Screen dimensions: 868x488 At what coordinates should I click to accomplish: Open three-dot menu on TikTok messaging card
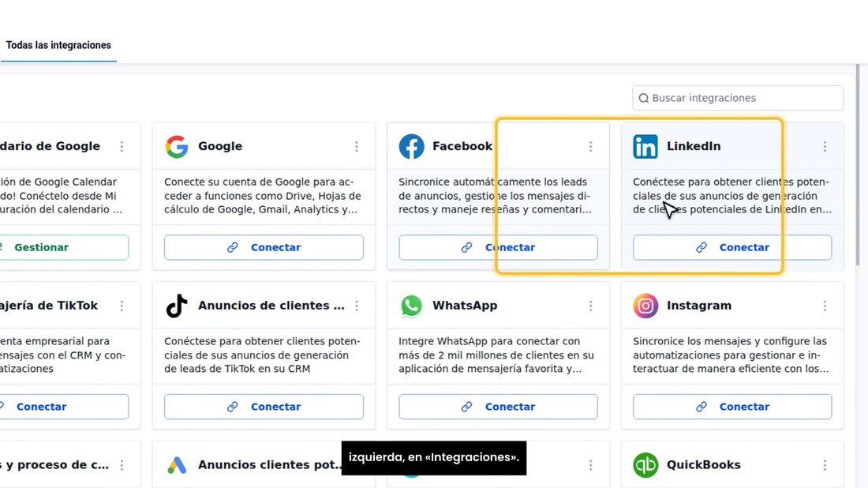[122, 306]
